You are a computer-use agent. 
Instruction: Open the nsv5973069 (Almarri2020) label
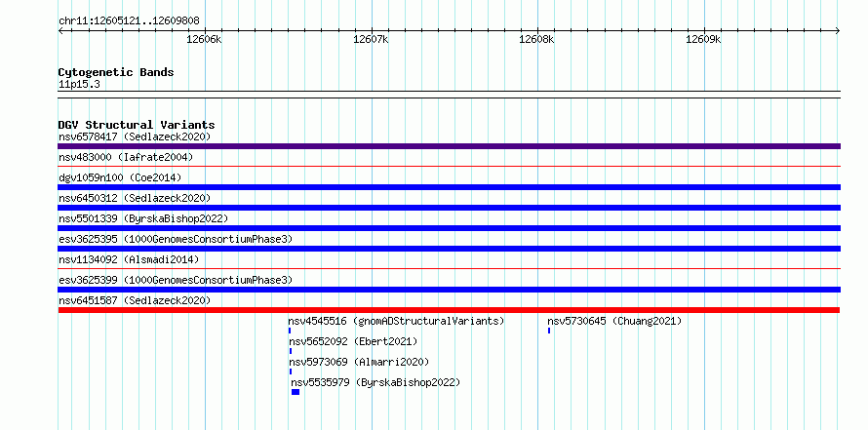coord(359,362)
